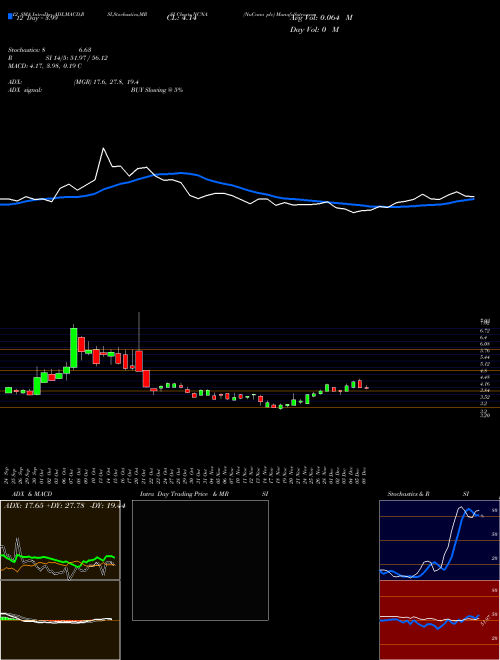Click the '(MGR) 17.6, 27.8, 19.4' ADX values
Screen dimensions: 500x660
point(106,82)
